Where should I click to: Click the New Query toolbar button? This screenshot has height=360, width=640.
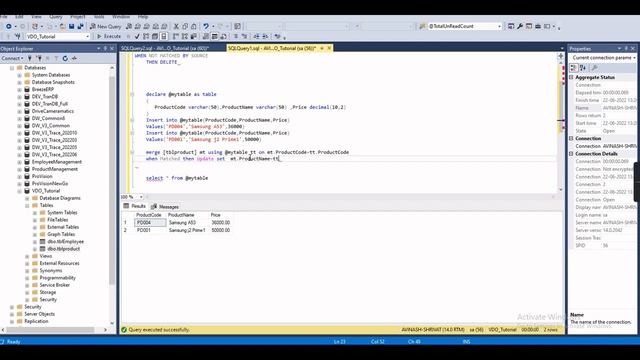[x=105, y=26]
